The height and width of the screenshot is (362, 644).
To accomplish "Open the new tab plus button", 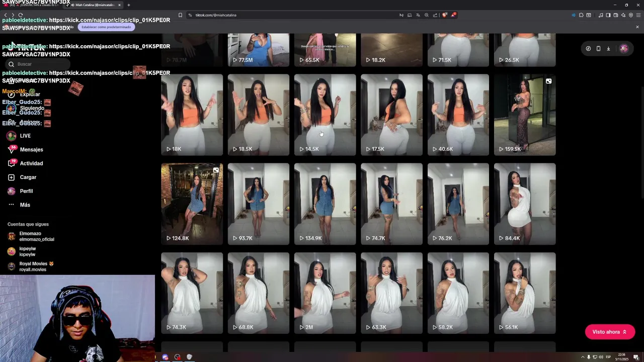I will tap(129, 5).
